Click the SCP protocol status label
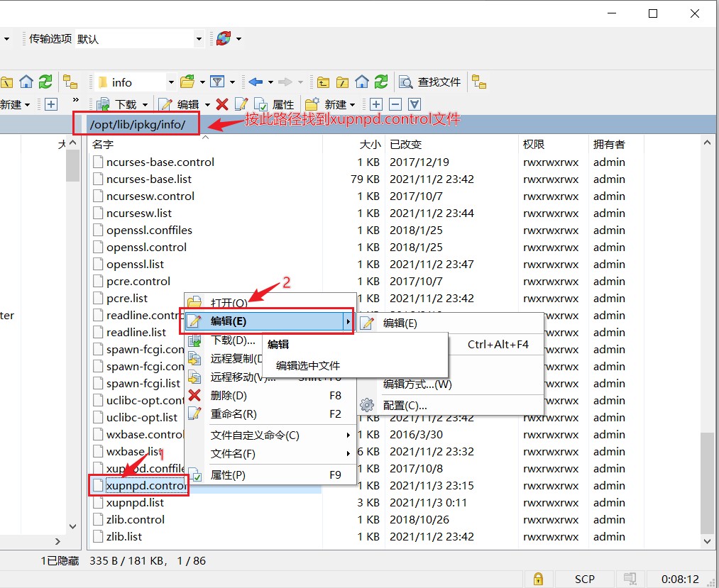 click(583, 579)
